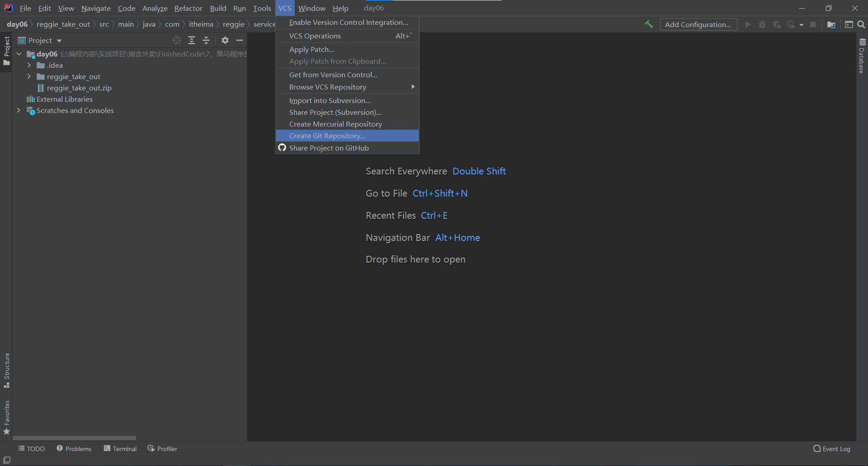Open the Event Log
Image resolution: width=868 pixels, height=466 pixels.
[831, 448]
